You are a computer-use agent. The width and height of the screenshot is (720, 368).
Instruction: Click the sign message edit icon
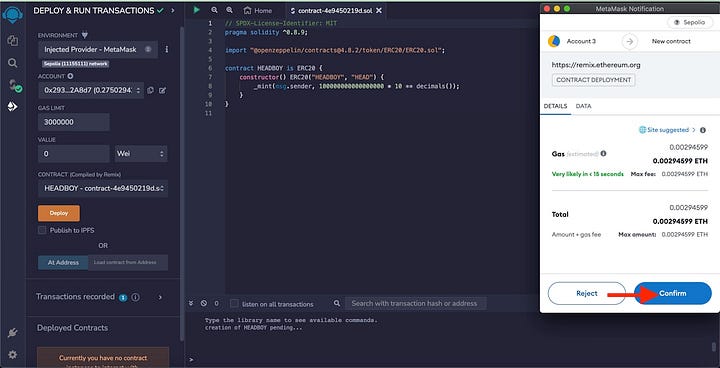pos(162,91)
